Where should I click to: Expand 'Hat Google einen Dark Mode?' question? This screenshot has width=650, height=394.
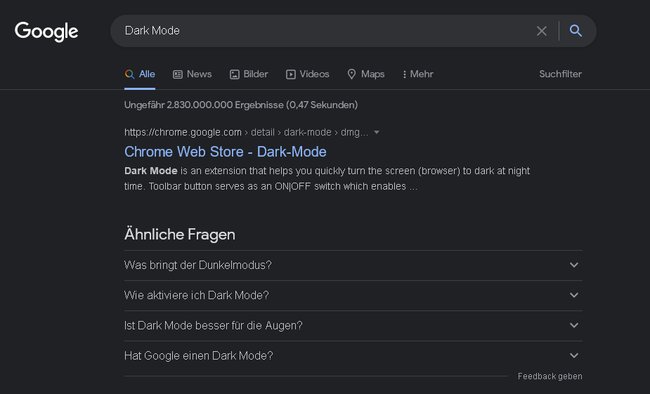pyautogui.click(x=353, y=356)
